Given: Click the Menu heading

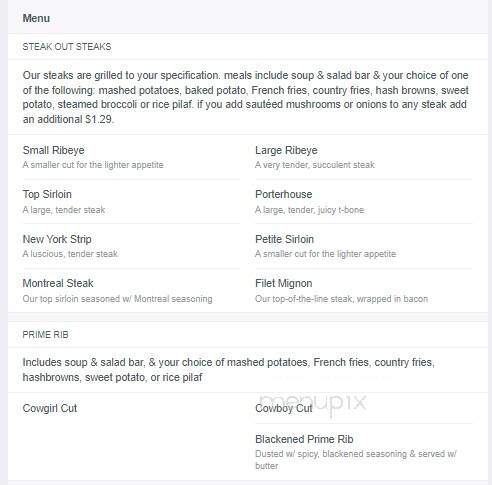Looking at the screenshot, I should pos(36,18).
